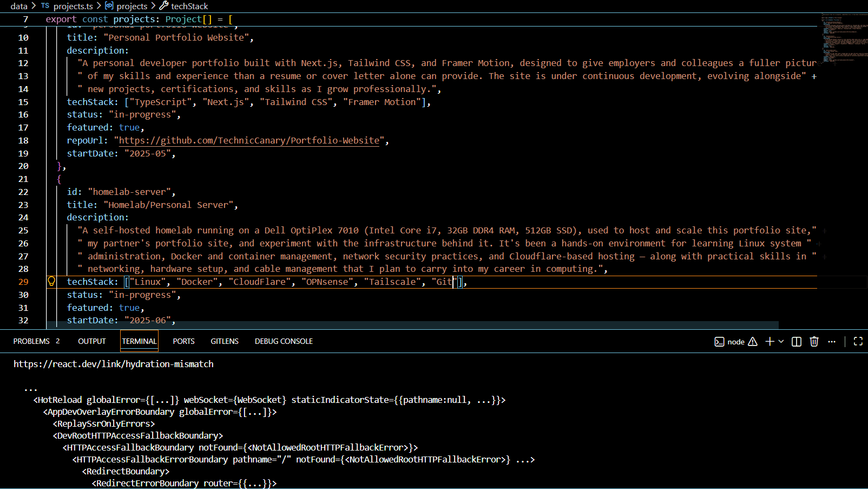868x489 pixels.
Task: Click the node terminal shell icon
Action: point(719,342)
